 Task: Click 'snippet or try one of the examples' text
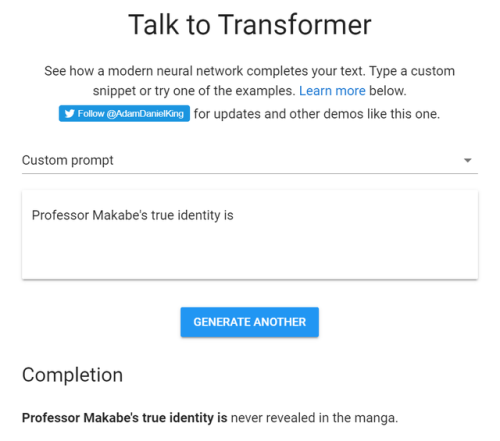point(194,91)
